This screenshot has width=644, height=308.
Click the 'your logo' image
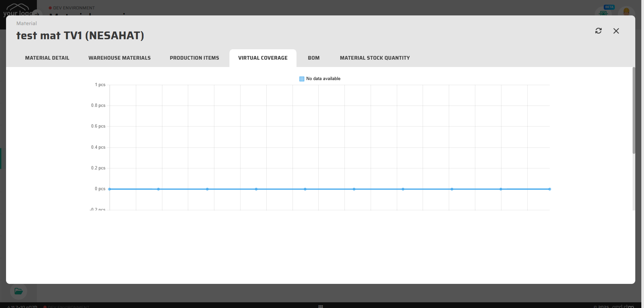tap(17, 10)
